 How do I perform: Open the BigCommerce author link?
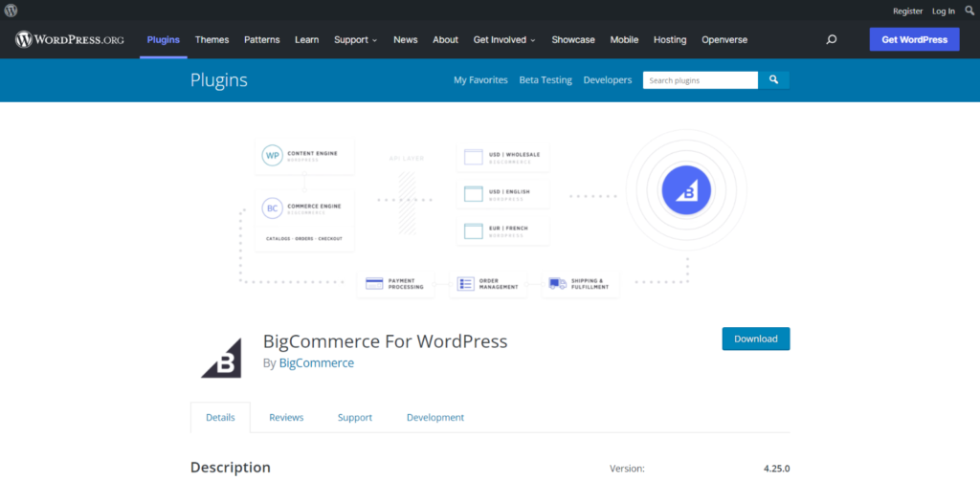(316, 363)
